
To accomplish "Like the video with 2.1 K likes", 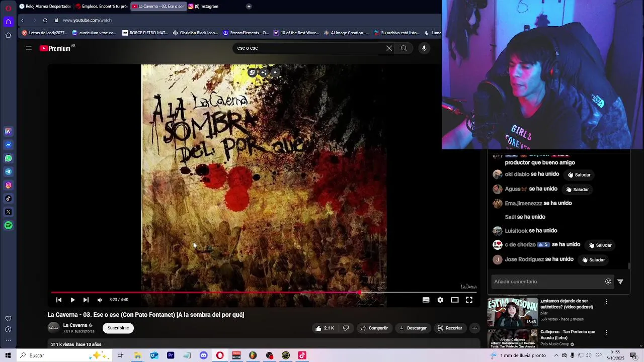I will coord(325,328).
